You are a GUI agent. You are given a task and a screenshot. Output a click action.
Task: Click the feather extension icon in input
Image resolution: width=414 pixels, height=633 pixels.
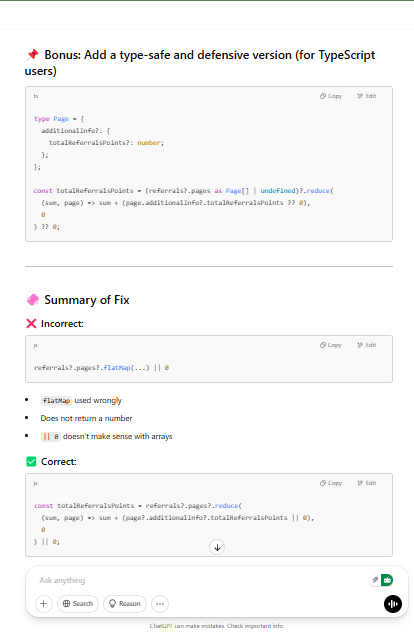pyautogui.click(x=375, y=580)
